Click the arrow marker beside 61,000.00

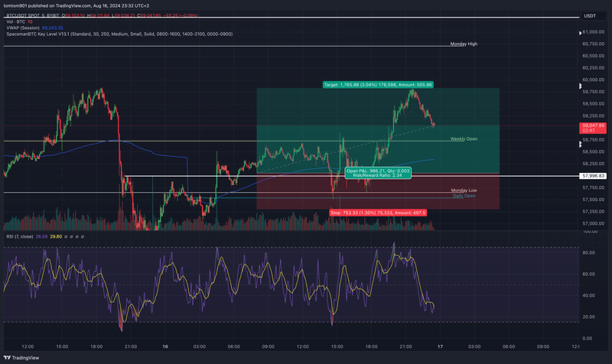pos(580,33)
